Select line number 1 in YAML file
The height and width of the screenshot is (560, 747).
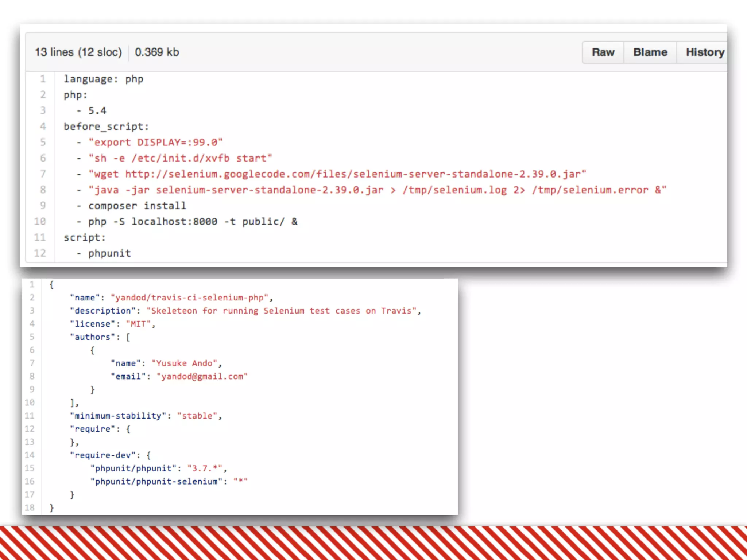(43, 79)
